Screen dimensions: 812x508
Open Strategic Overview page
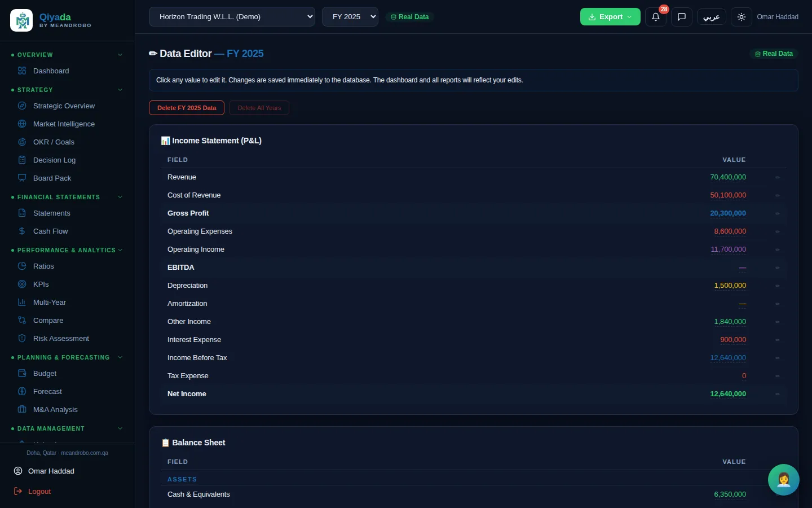point(64,106)
